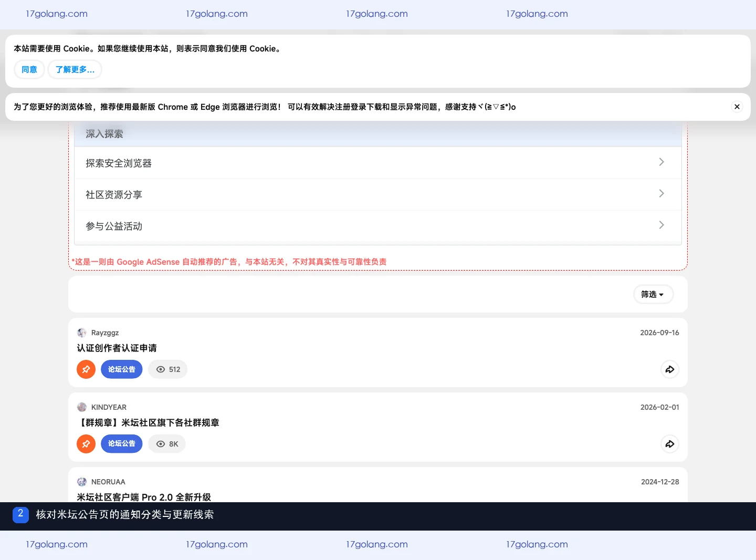This screenshot has height=560, width=756.
Task: Open post titled 认证创作者认证申请
Action: [117, 348]
